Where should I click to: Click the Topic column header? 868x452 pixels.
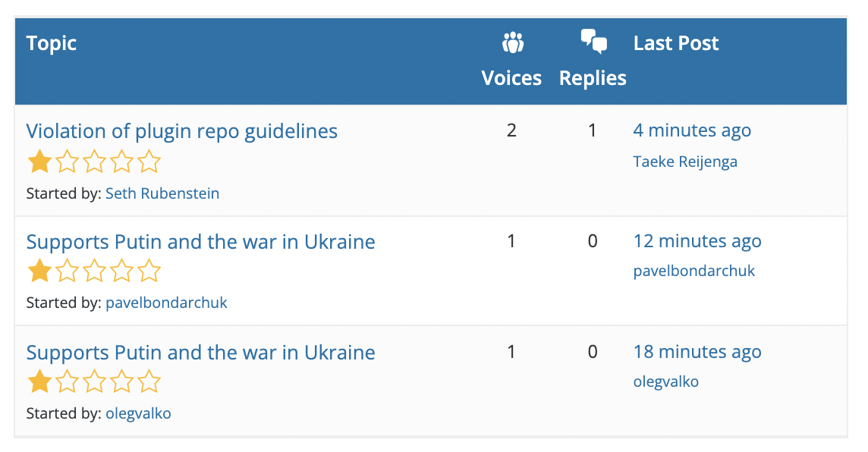point(52,43)
